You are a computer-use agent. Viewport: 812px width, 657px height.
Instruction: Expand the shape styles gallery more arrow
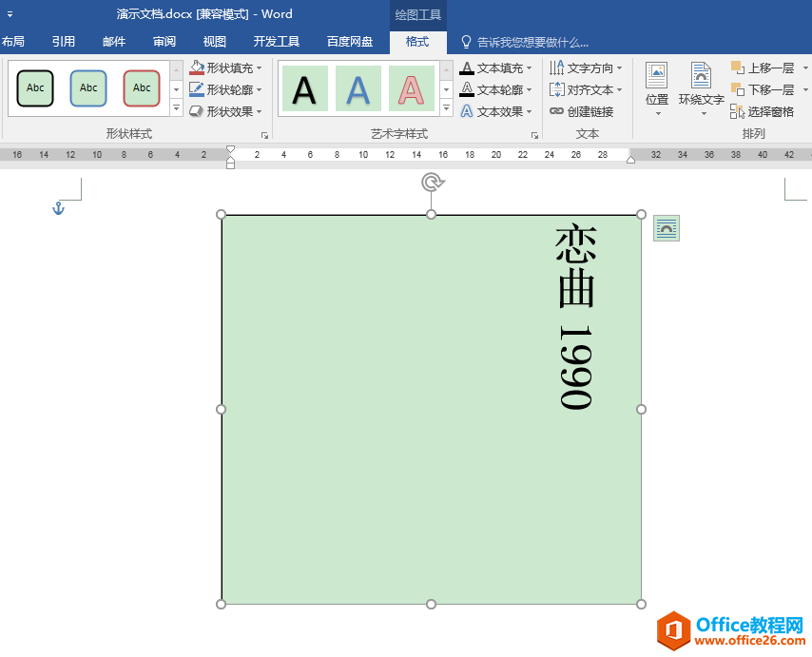click(x=177, y=107)
